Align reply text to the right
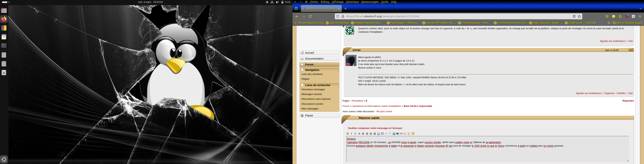 coord(367,134)
